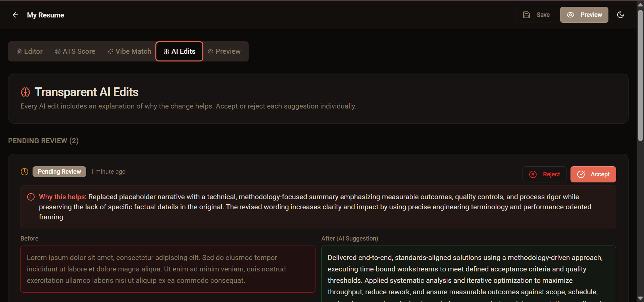Click the clock icon near Pending Review
The image size is (644, 302).
click(x=24, y=172)
